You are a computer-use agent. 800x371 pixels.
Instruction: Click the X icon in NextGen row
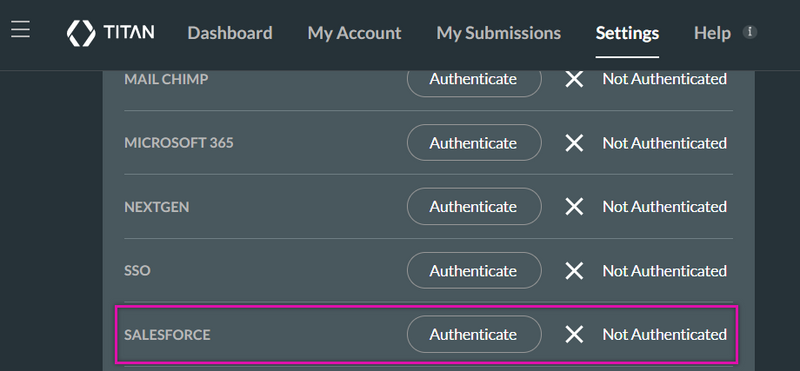(574, 207)
